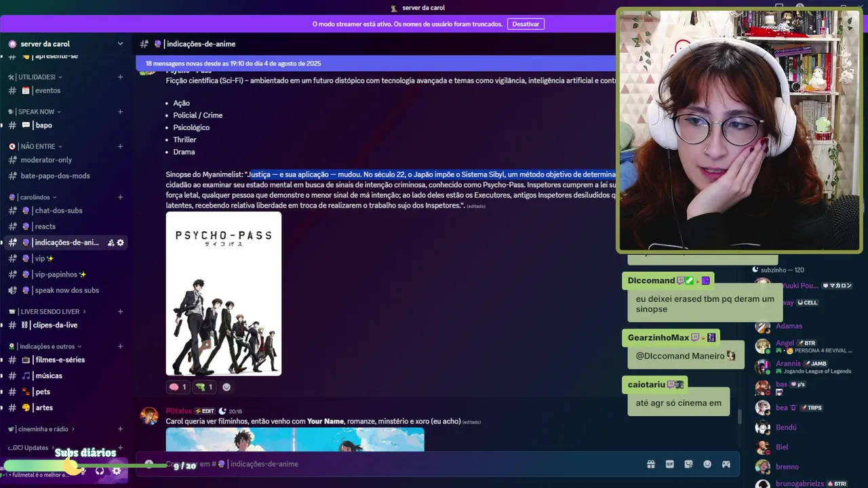Open member Bendú in the member list
Image resolution: width=868 pixels, height=488 pixels.
(x=786, y=428)
